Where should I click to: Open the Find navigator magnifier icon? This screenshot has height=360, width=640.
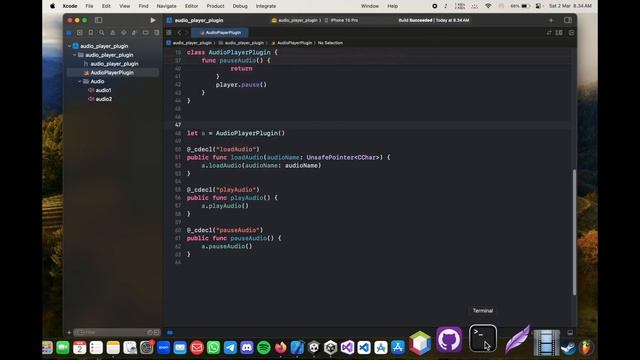[102, 33]
